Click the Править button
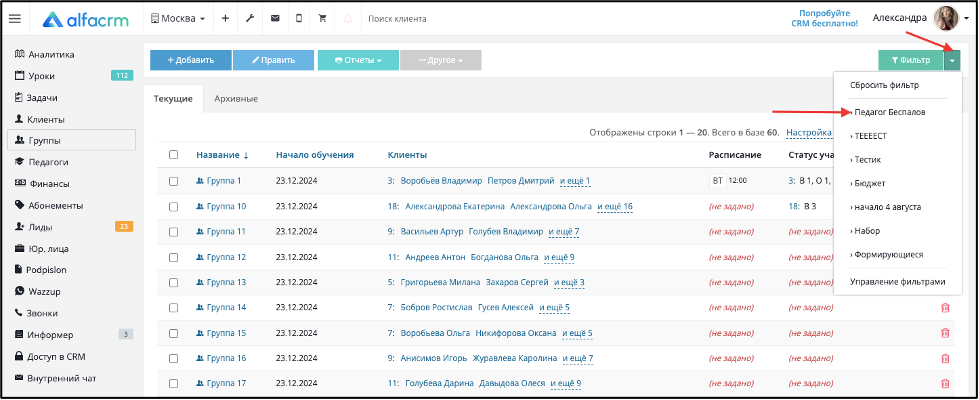 pyautogui.click(x=273, y=61)
